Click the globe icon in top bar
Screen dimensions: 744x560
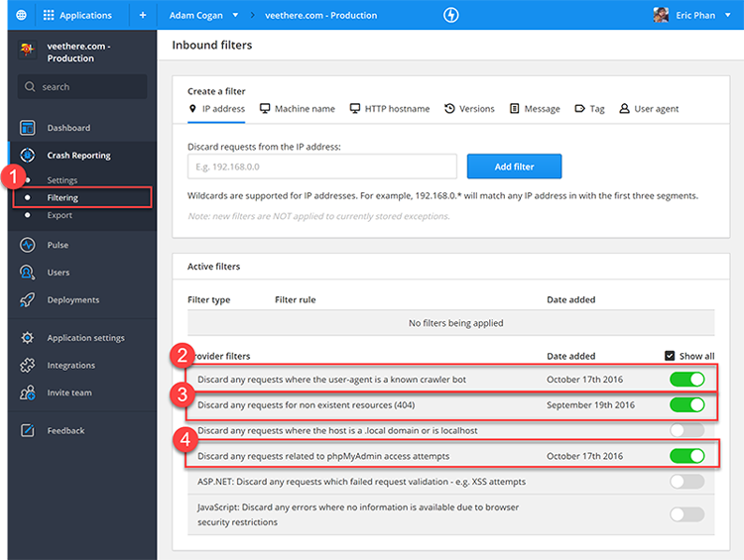(20, 15)
